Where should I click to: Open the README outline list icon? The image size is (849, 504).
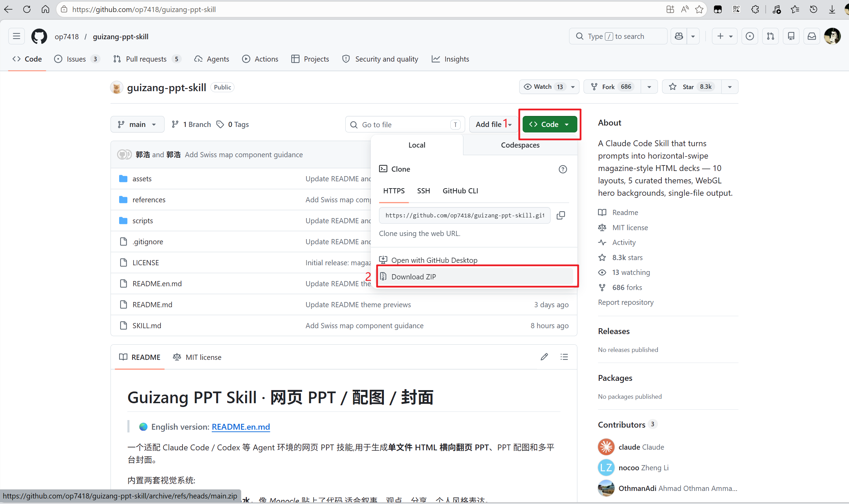(x=564, y=357)
